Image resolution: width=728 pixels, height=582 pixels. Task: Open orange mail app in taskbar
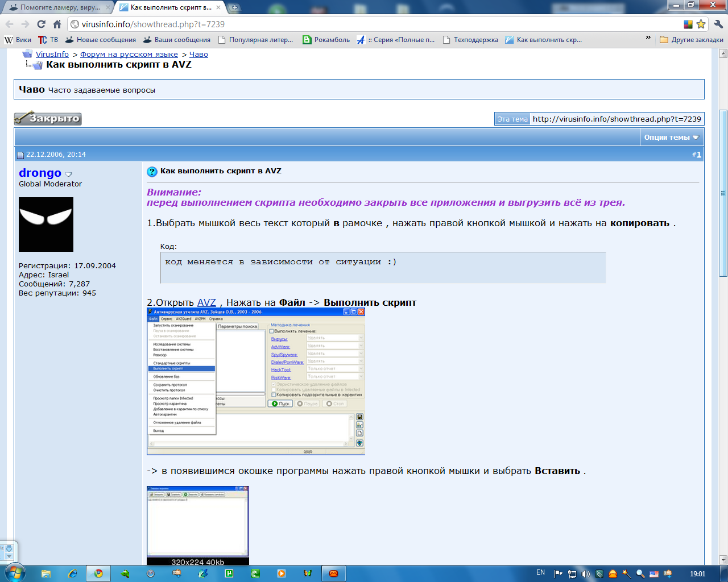[334, 573]
